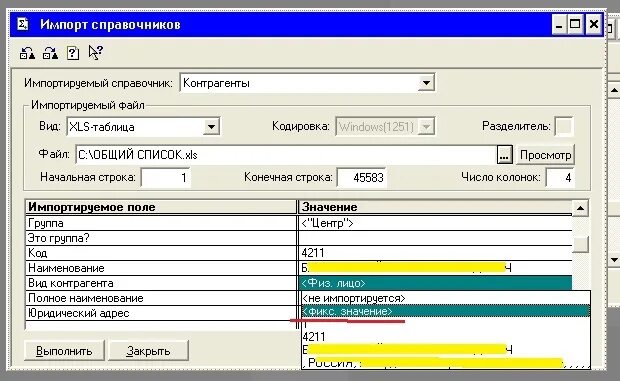Browse for file with the ellipsis button

pyautogui.click(x=504, y=155)
